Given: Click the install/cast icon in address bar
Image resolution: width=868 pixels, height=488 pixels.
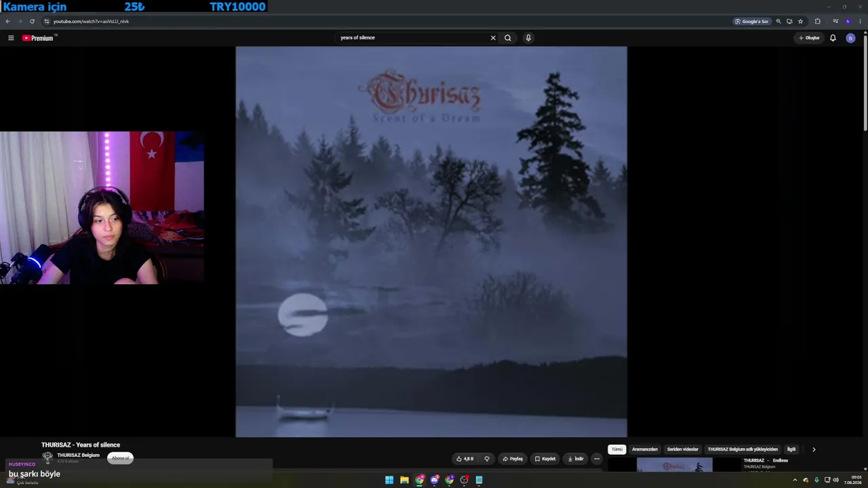Looking at the screenshot, I should point(789,21).
